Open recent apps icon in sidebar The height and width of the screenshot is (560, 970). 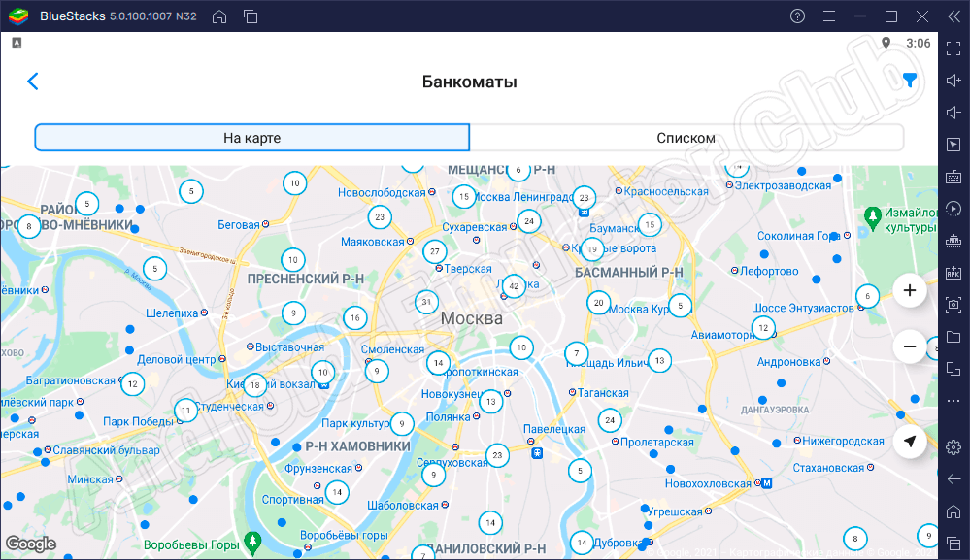953,544
